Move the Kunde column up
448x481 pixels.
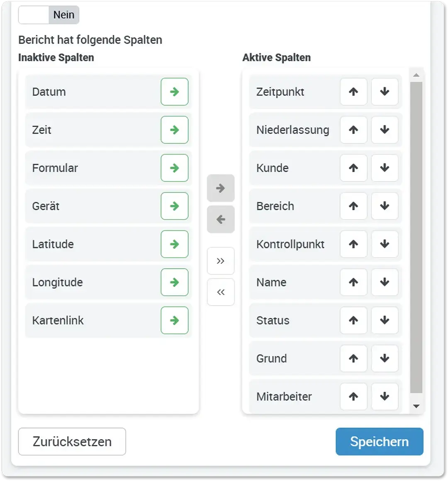(x=353, y=168)
